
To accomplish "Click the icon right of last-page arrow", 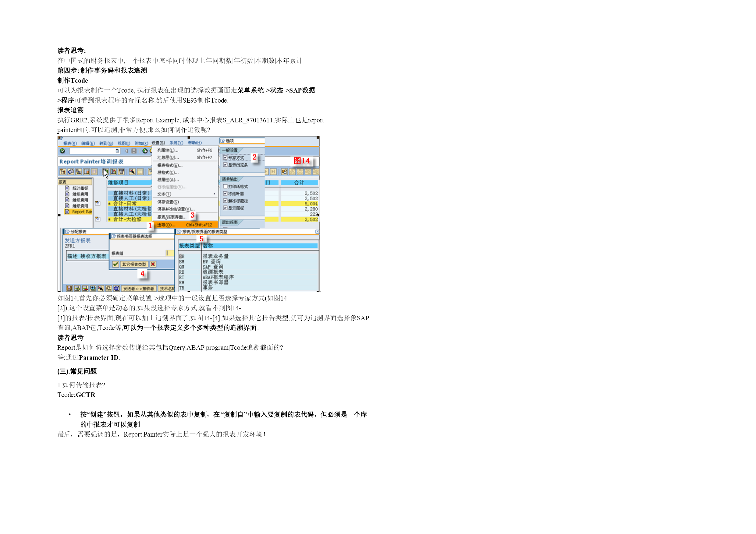I will point(284,171).
